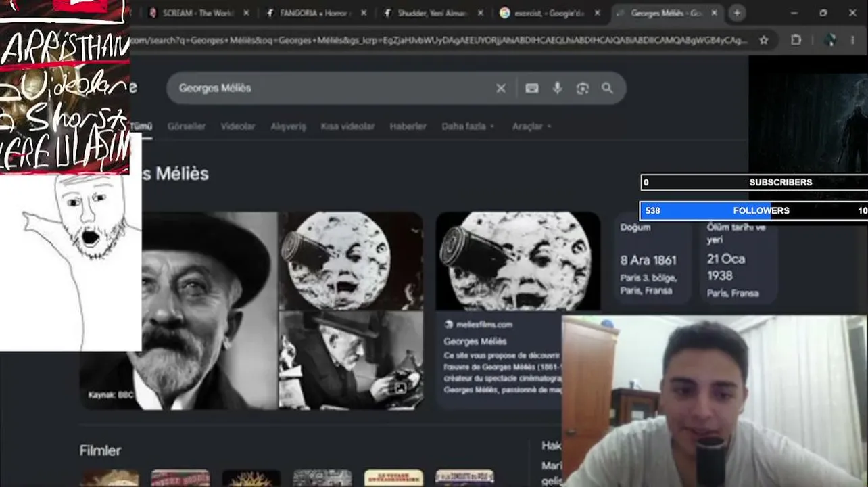Image resolution: width=868 pixels, height=487 pixels.
Task: Focus the Chrome address bar URL
Action: pos(438,40)
